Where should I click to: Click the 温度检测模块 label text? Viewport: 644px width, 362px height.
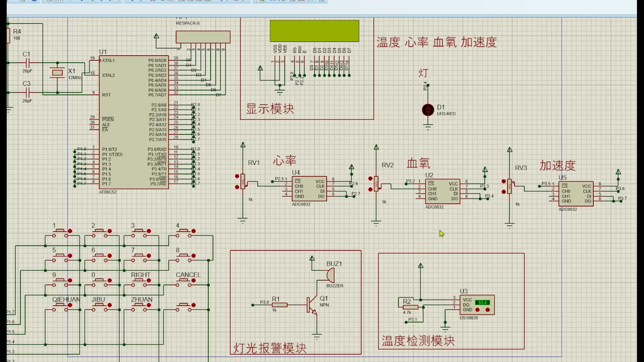coord(418,341)
